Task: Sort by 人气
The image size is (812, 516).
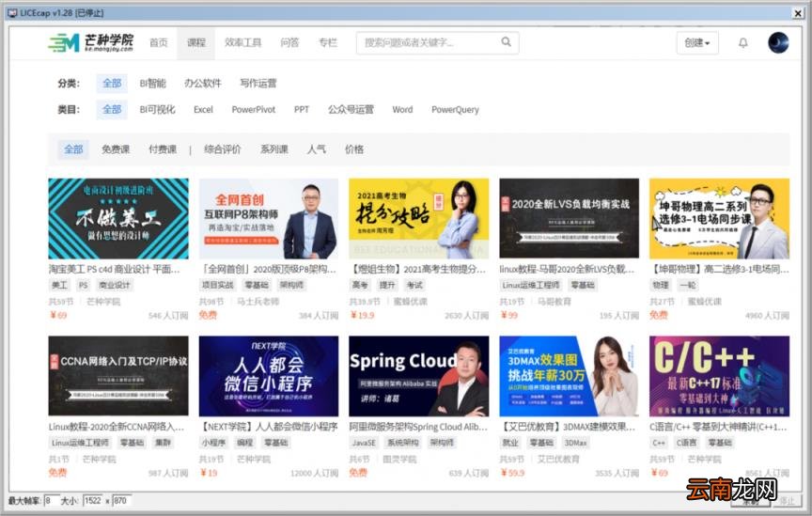Action: click(x=317, y=149)
